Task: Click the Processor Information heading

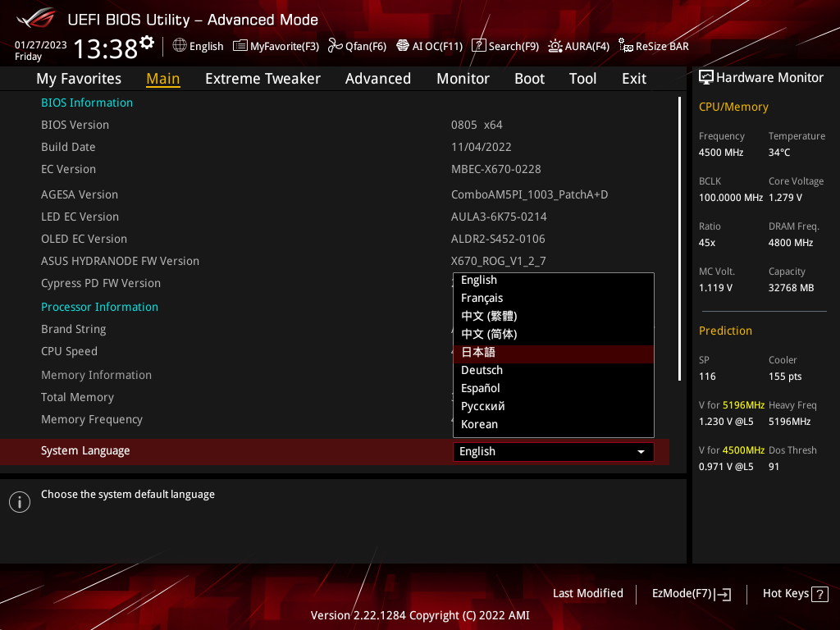Action: coord(99,307)
